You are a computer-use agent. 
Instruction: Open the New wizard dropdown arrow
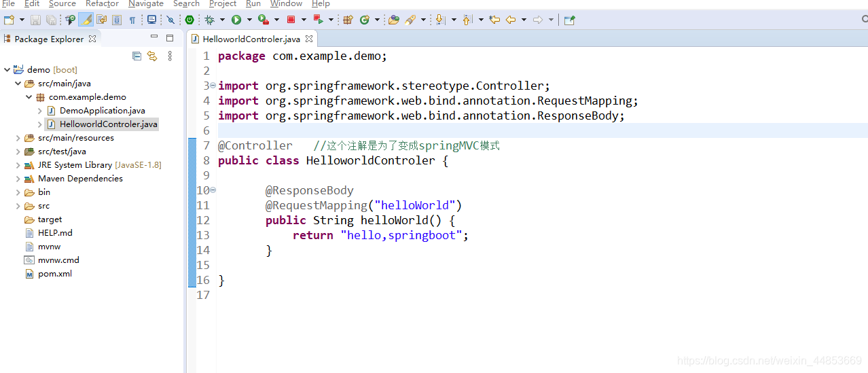tap(22, 20)
